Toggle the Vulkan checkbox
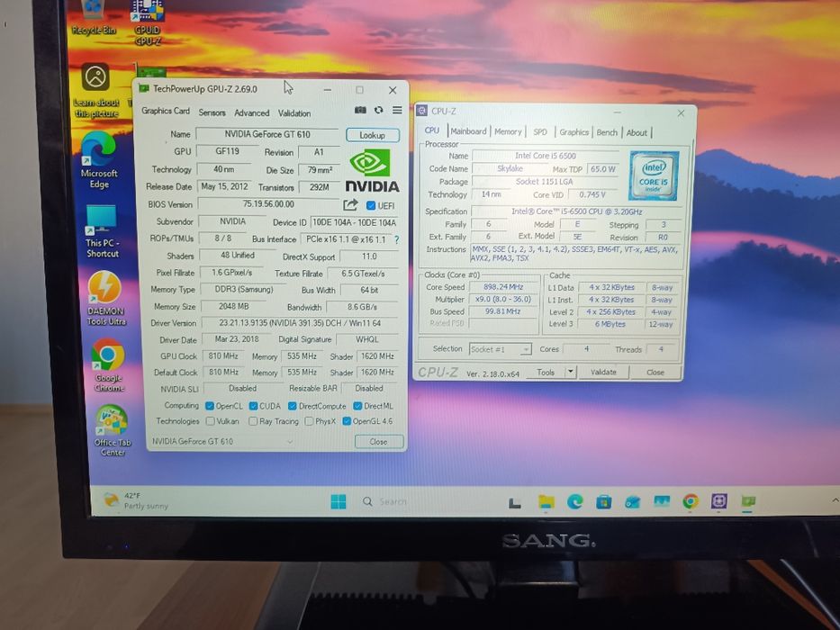Viewport: 840px width, 630px height. point(211,421)
